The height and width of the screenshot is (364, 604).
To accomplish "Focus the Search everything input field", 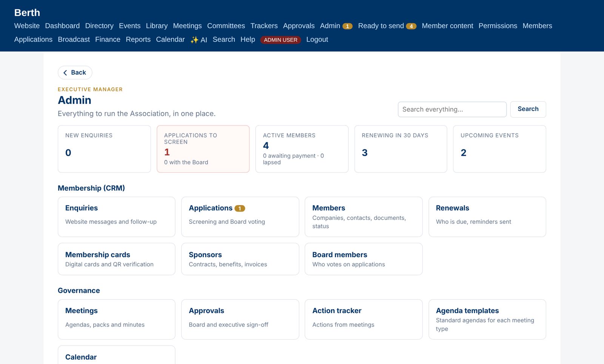I will (452, 109).
